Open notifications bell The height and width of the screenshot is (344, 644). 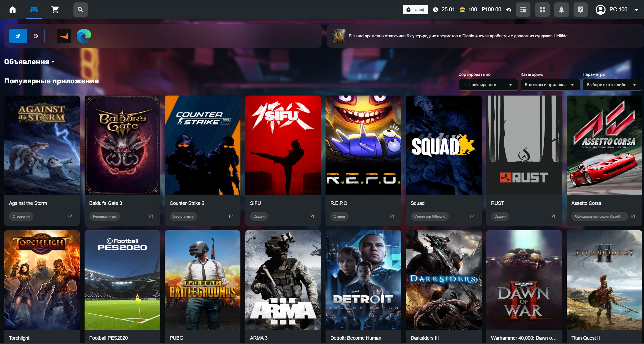click(561, 10)
